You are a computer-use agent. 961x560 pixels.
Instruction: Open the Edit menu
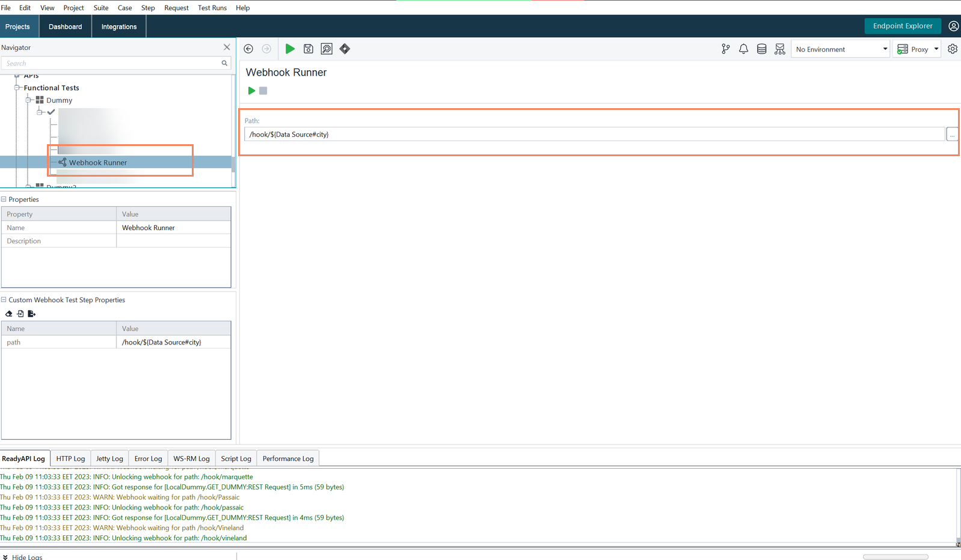25,8
